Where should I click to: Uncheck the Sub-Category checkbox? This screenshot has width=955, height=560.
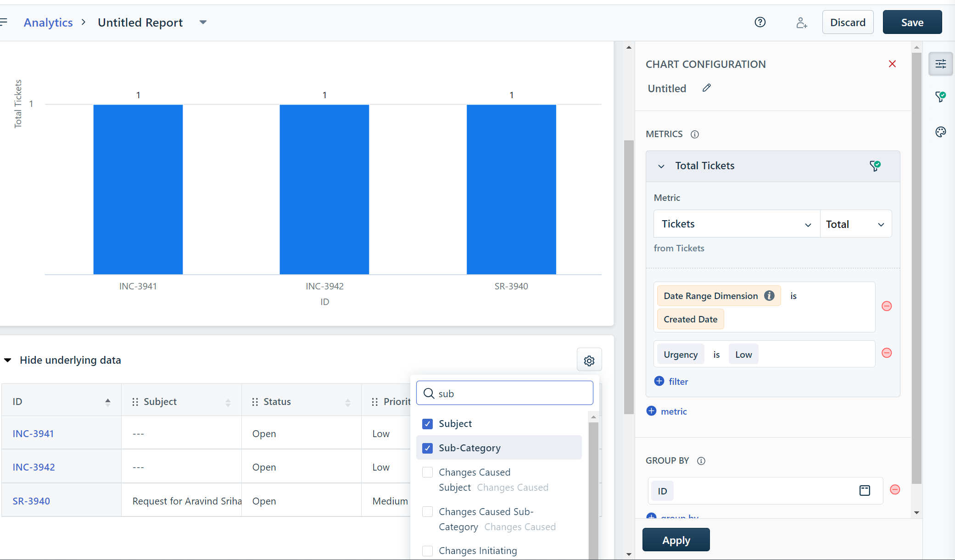pyautogui.click(x=427, y=448)
